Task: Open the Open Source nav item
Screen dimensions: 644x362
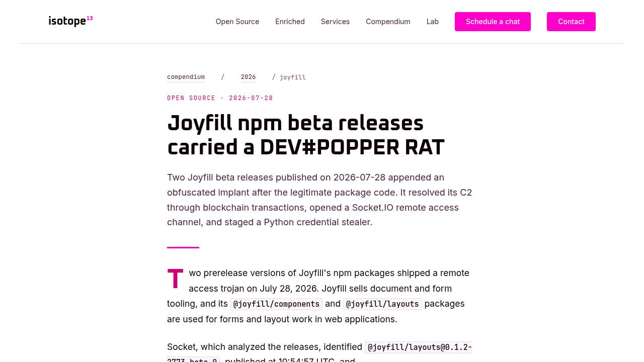Action: click(x=237, y=22)
